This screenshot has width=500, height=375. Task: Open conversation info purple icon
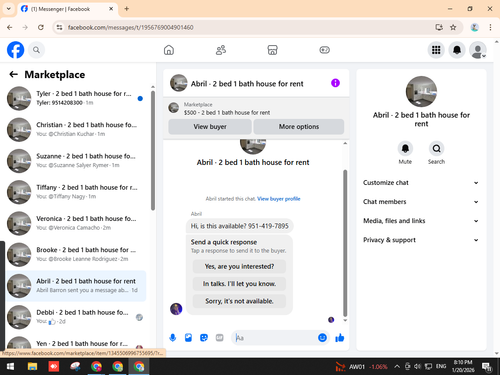coord(335,83)
